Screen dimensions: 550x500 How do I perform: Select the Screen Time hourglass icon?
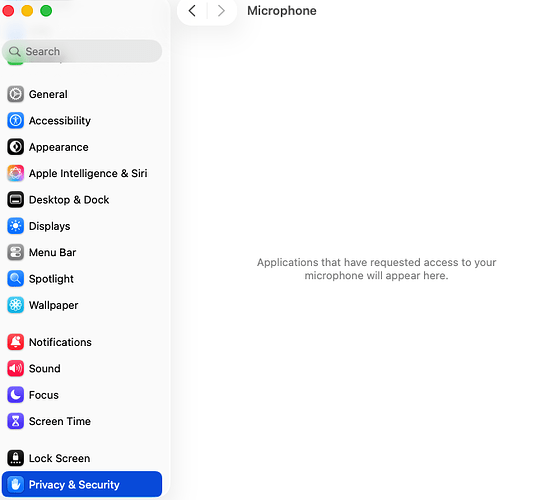point(15,421)
